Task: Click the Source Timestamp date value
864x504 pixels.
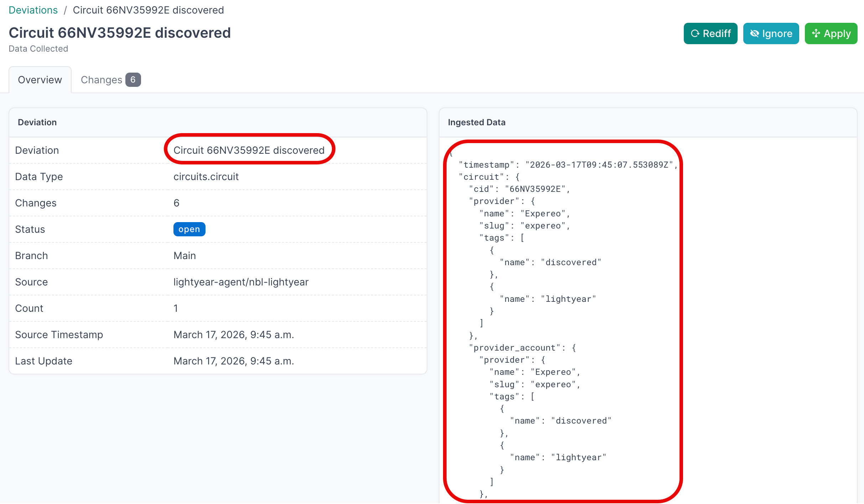Action: pyautogui.click(x=234, y=335)
